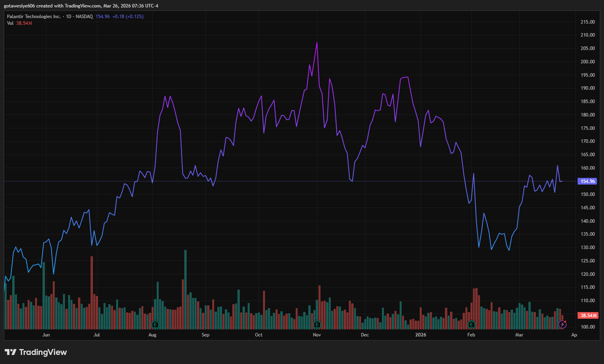Image resolution: width=604 pixels, height=364 pixels.
Task: Click the 140.00 price axis label
Action: 588,221
